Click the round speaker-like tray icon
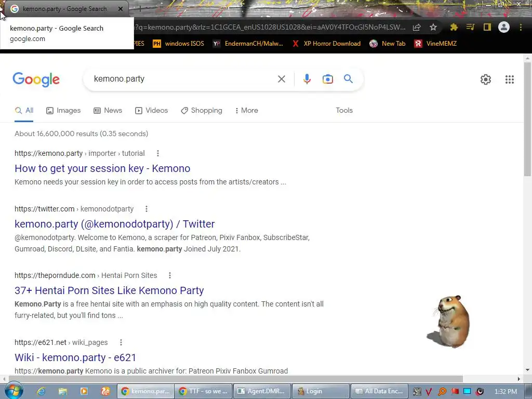The image size is (532, 399). click(x=480, y=392)
